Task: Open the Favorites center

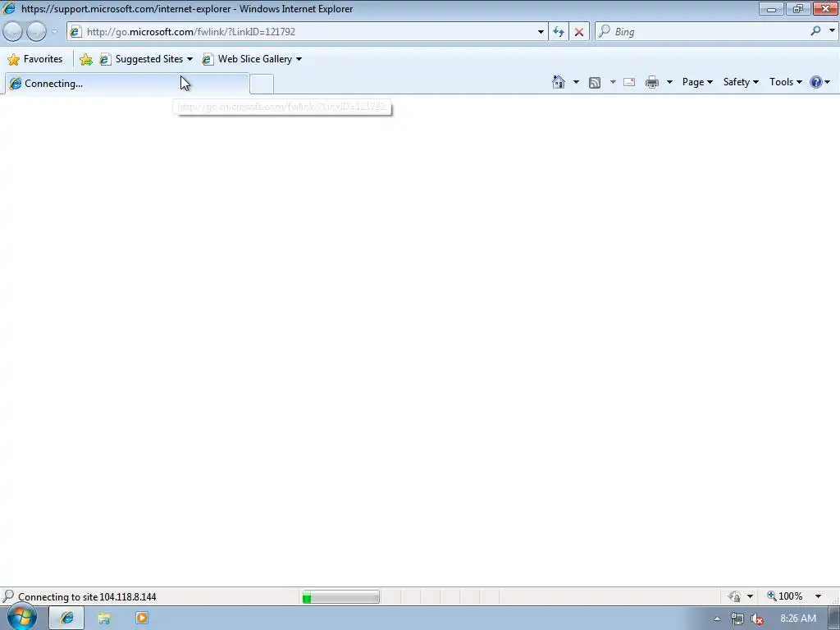Action: click(35, 59)
